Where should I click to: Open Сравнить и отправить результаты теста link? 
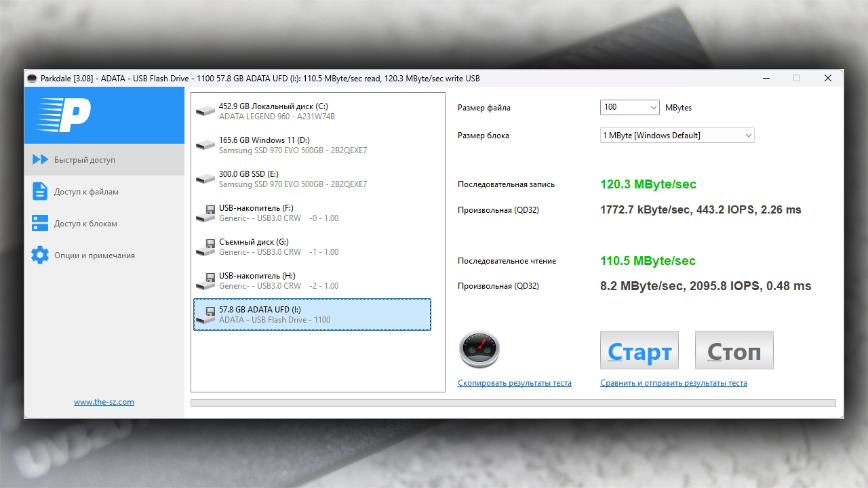(x=673, y=383)
